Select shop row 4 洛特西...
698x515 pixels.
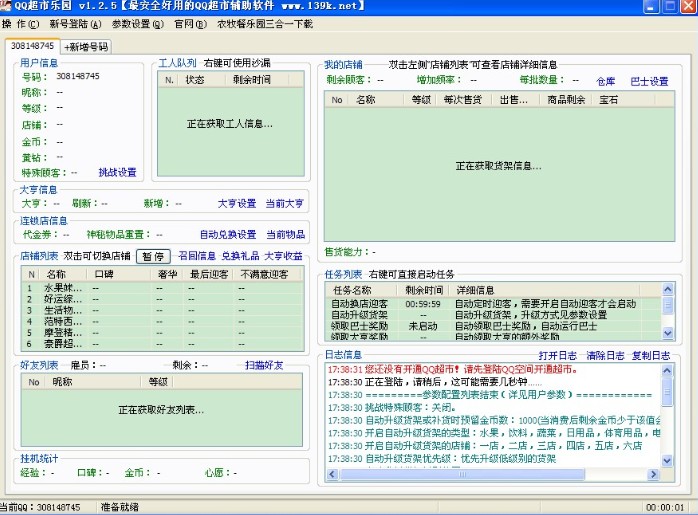tap(162, 321)
